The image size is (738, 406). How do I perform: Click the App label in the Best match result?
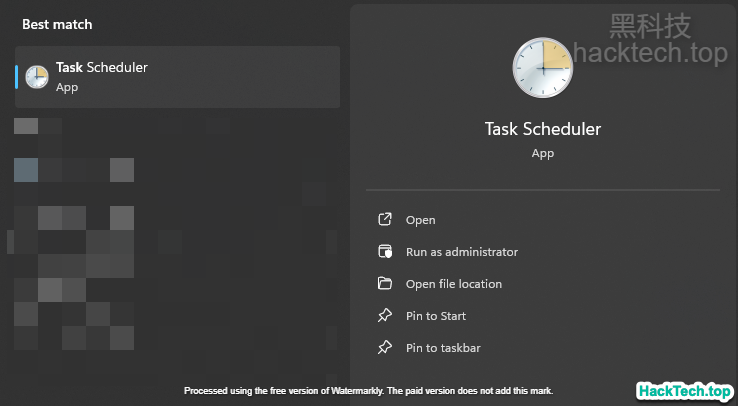pos(67,87)
